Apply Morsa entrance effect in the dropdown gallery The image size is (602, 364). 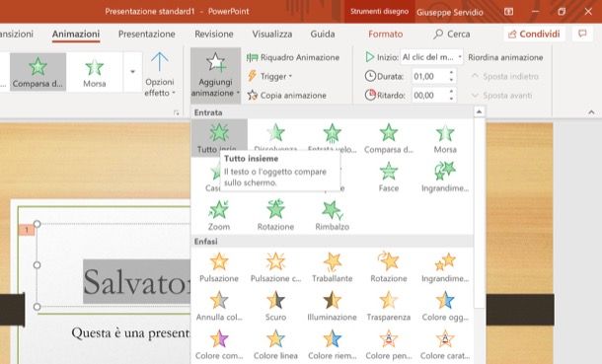click(445, 137)
